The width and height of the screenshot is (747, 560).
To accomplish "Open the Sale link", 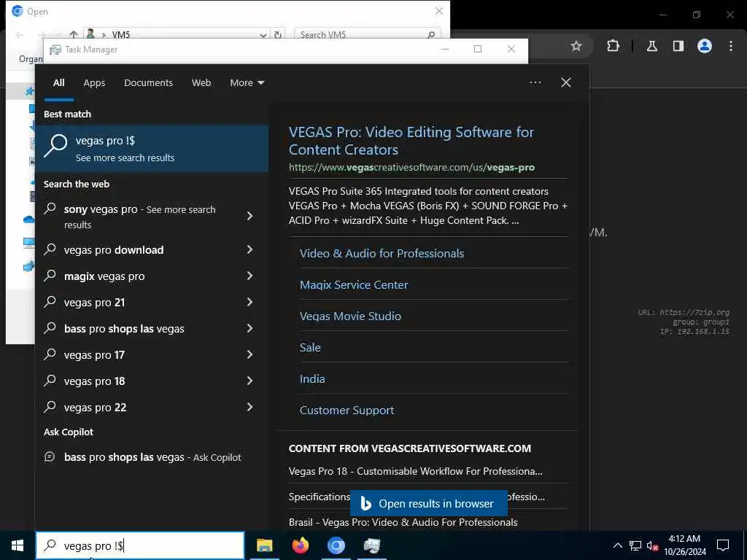I will click(309, 348).
